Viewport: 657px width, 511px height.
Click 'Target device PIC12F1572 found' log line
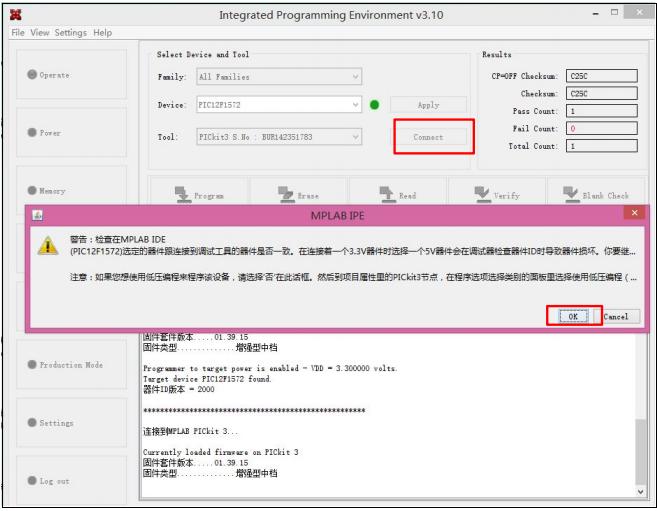[207, 379]
